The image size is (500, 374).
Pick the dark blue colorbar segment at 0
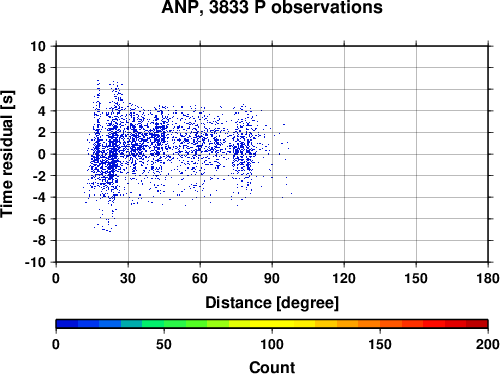[67, 324]
